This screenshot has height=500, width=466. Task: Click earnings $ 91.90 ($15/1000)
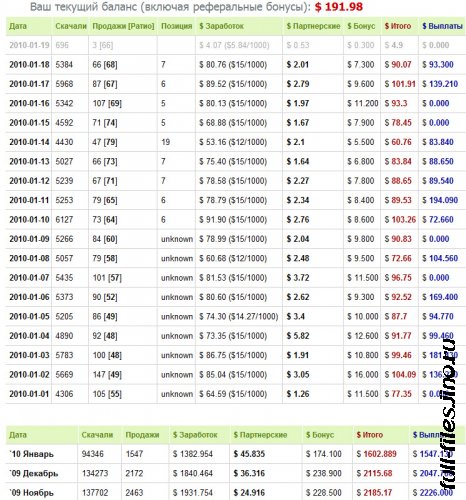(x=233, y=219)
